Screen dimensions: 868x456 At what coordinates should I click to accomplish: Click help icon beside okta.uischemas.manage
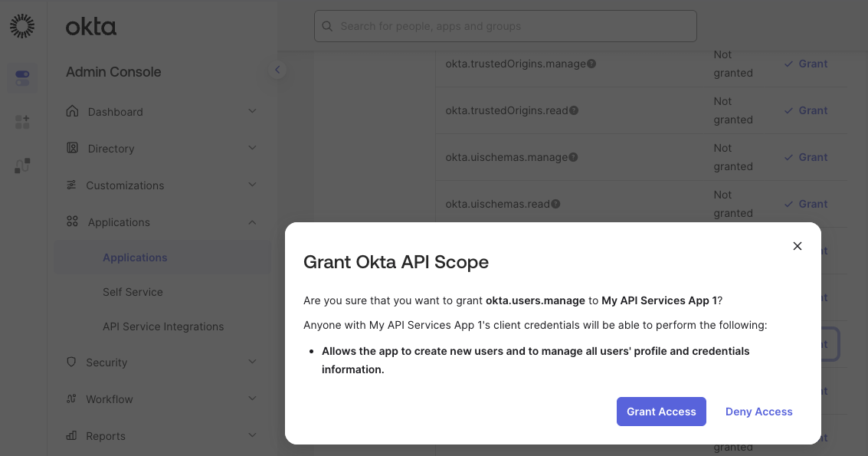[574, 157]
